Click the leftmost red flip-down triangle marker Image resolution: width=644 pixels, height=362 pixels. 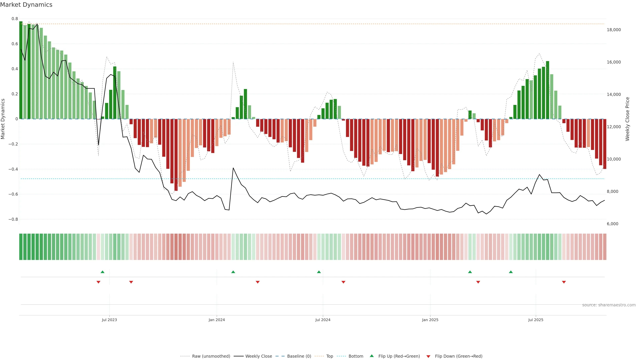[x=98, y=282]
